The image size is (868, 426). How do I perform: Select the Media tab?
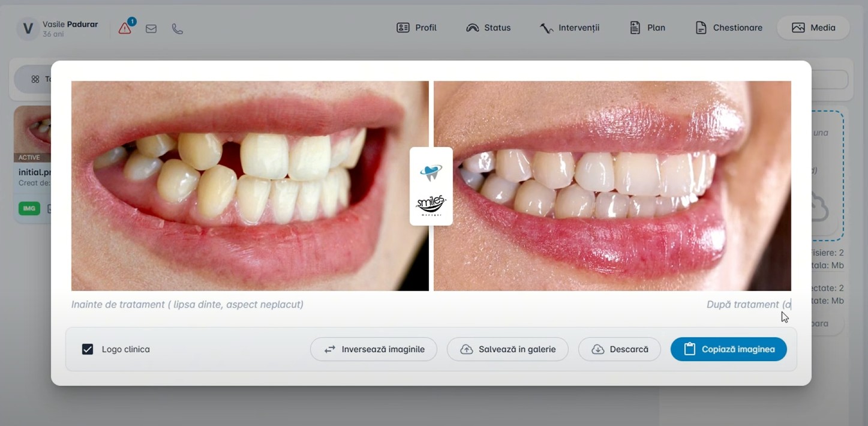[813, 28]
